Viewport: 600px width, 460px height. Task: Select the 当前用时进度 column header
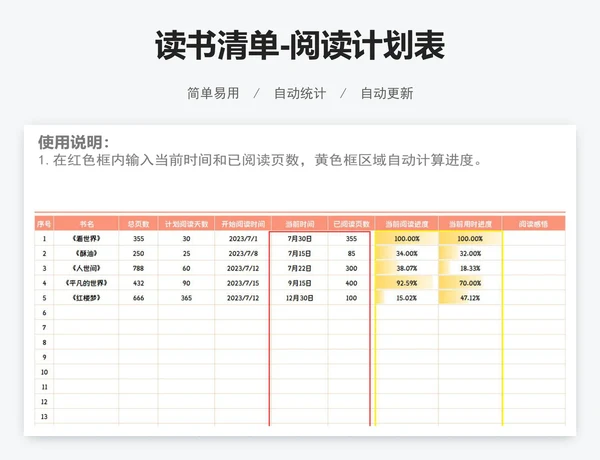[470, 224]
